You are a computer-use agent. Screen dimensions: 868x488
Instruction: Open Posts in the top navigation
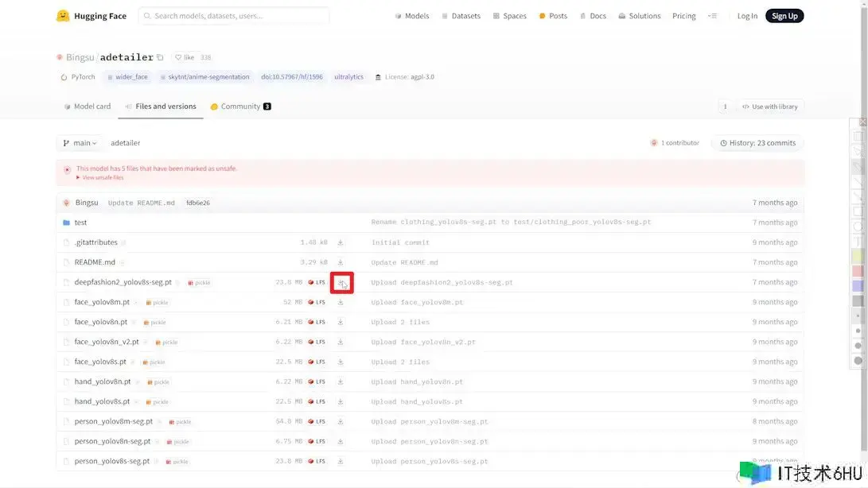(553, 16)
